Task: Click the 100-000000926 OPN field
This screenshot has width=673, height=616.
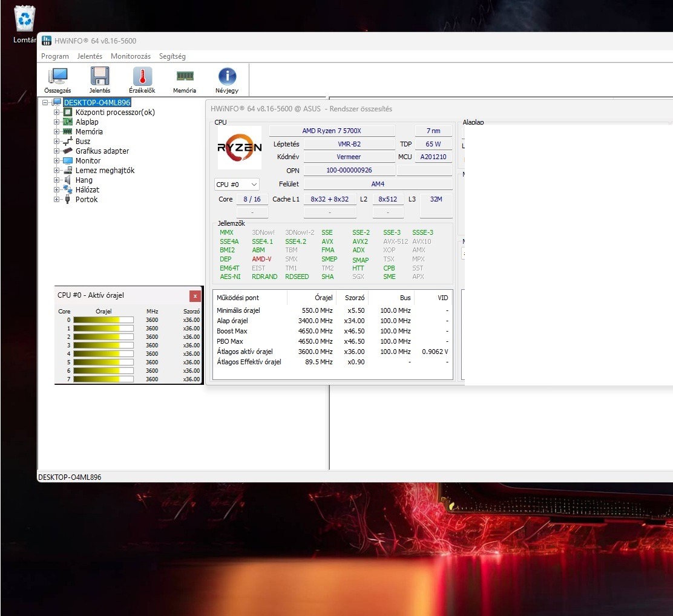Action: click(349, 170)
